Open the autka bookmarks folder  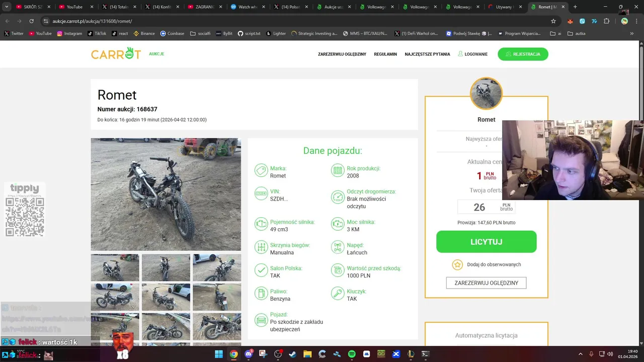coord(577,34)
